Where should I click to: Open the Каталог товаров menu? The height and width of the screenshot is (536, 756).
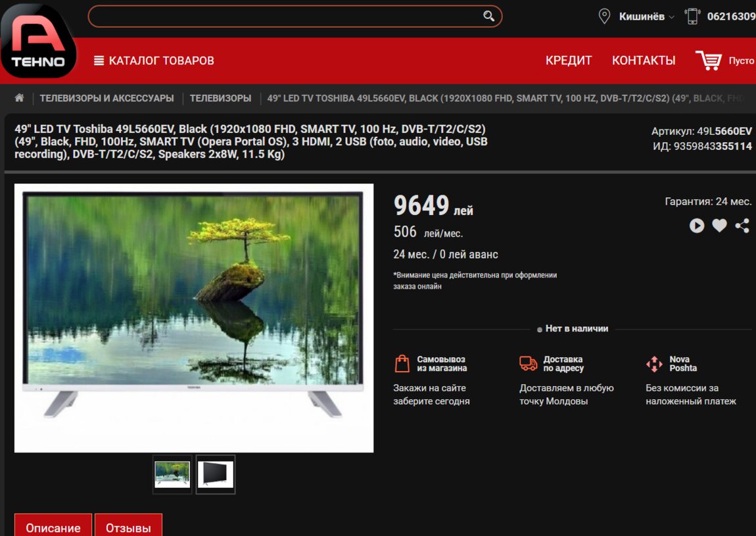tap(154, 61)
